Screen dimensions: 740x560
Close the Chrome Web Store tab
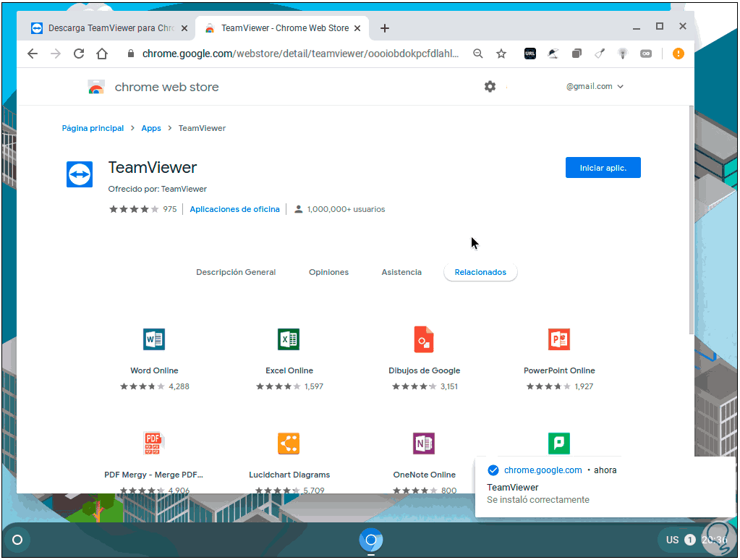357,28
